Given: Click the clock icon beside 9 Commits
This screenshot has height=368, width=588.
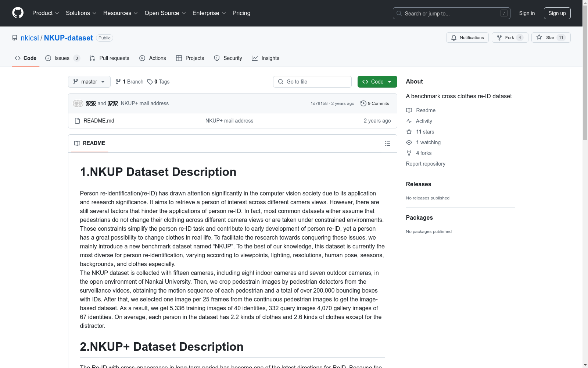Looking at the screenshot, I should point(363,103).
